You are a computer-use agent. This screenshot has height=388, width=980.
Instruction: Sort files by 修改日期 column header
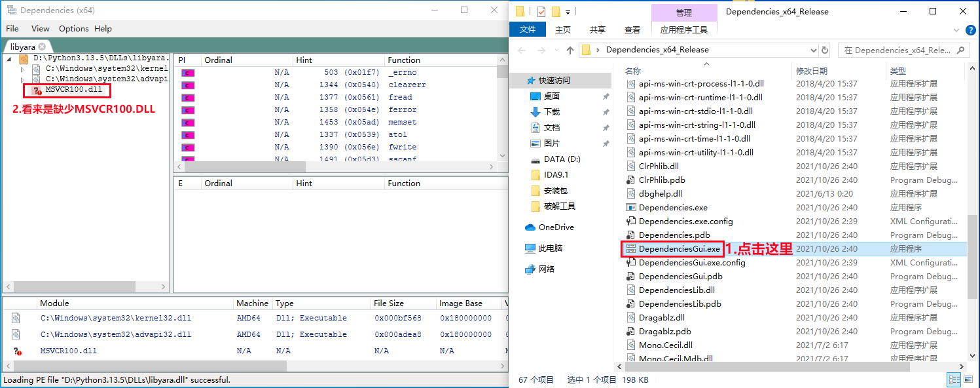pyautogui.click(x=812, y=71)
